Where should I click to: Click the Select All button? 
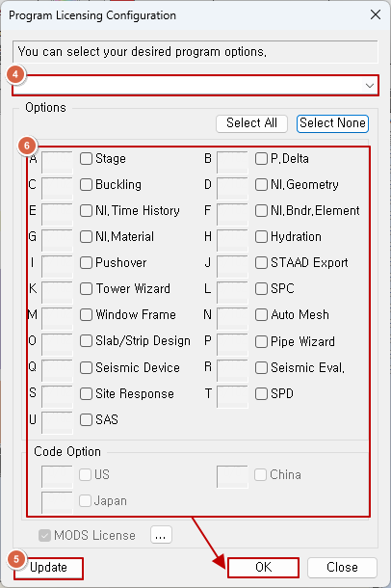251,123
